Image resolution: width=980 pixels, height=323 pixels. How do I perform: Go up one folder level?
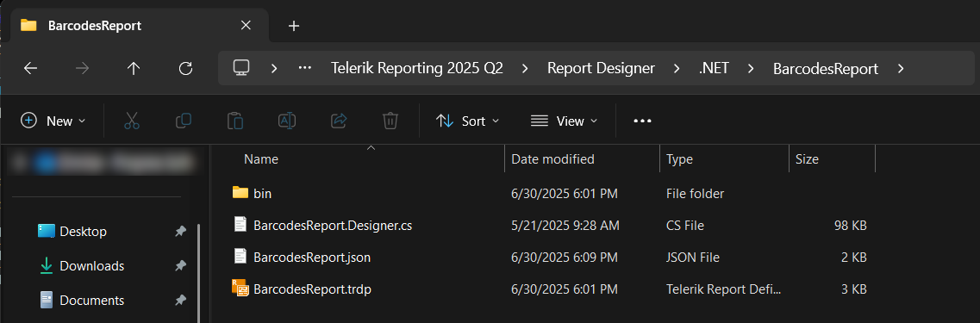click(x=133, y=69)
